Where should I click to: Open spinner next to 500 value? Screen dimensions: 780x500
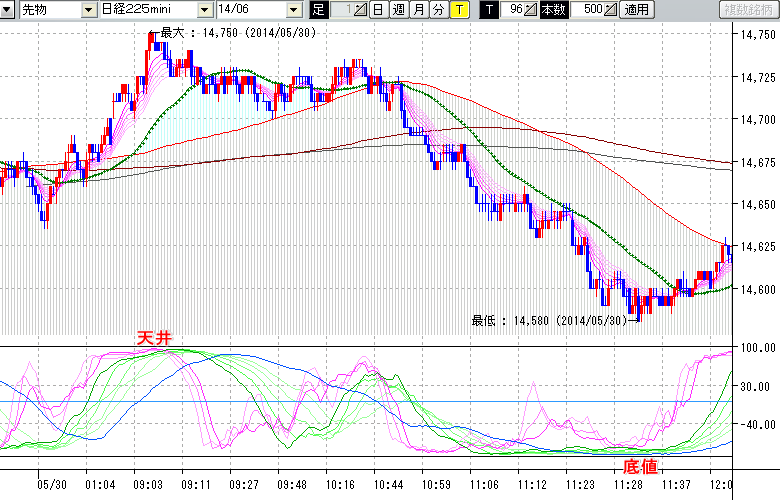(610, 10)
